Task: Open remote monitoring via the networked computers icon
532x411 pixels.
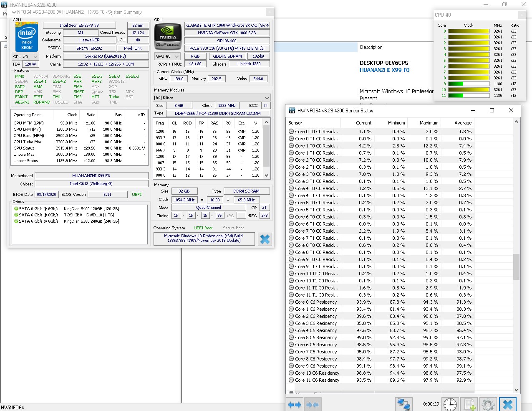Action: (x=403, y=404)
